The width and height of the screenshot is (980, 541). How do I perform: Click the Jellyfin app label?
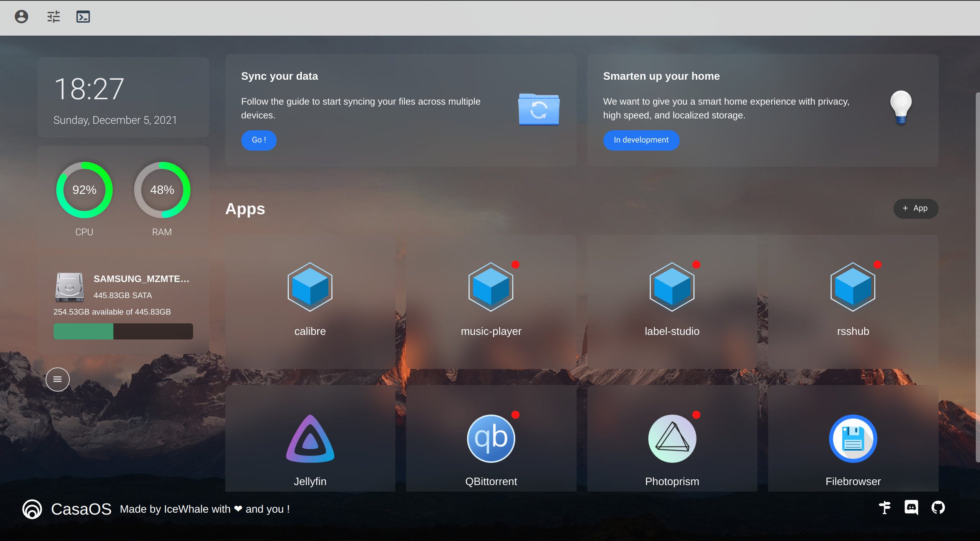pos(310,482)
